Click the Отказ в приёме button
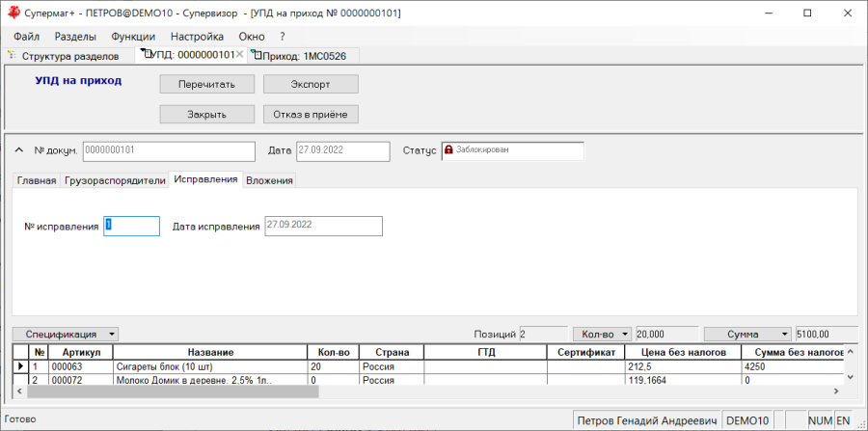The width and height of the screenshot is (868, 431). [x=311, y=115]
